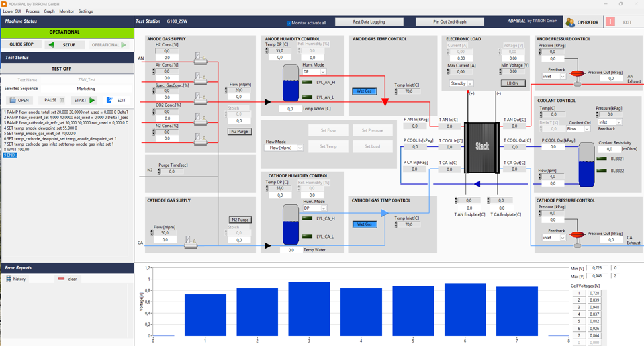The image size is (644, 346).
Task: Toggle the cathode Wet Gas switch
Action: pos(364,224)
